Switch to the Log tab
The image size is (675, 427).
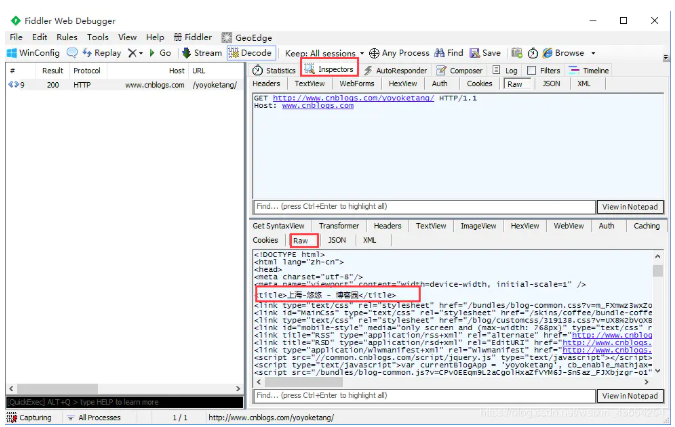pyautogui.click(x=505, y=70)
